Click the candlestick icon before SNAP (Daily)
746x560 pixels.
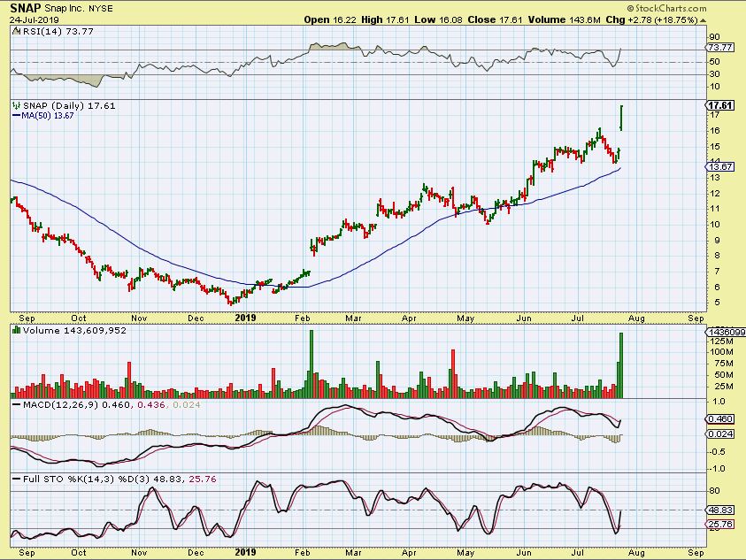(17, 105)
